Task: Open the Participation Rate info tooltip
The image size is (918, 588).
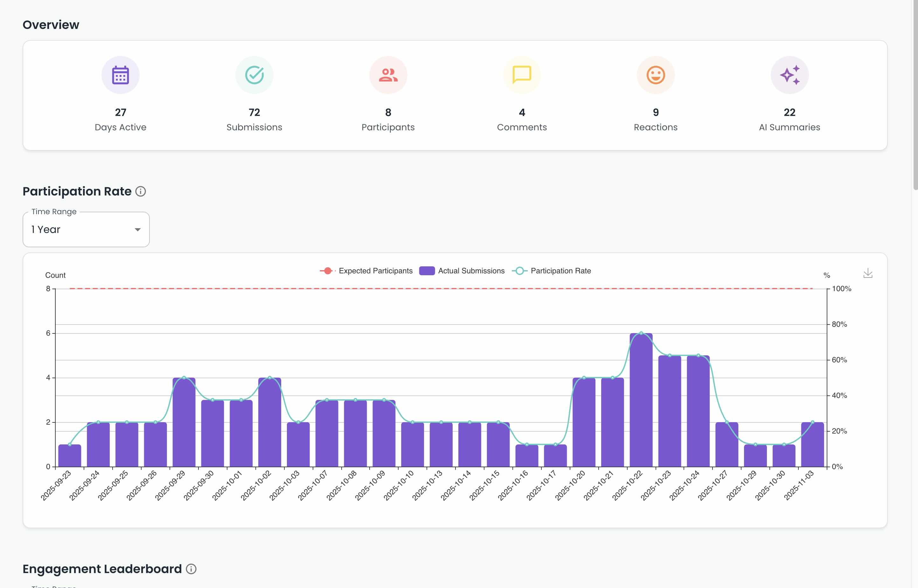Action: pos(141,191)
